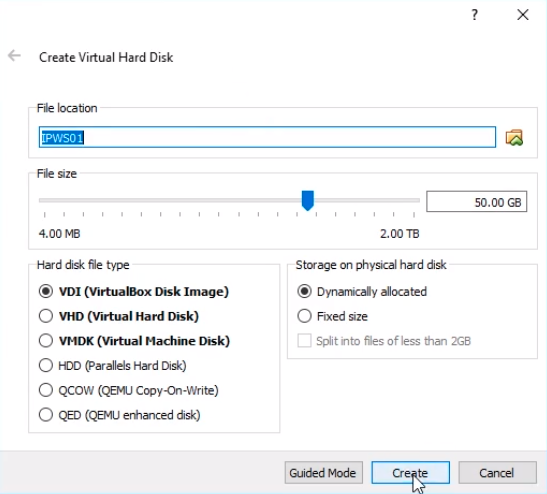This screenshot has height=494, width=547.
Task: Select VMDK (Virtual Machine Disk) type
Action: click(134, 341)
